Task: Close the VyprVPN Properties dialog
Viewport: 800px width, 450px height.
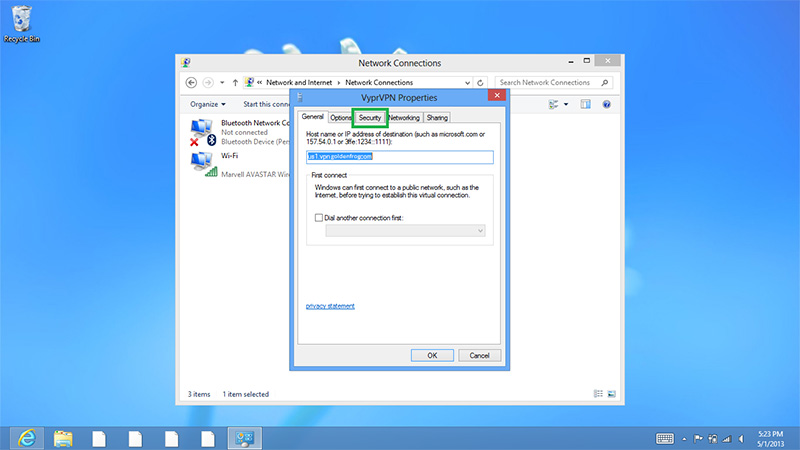Action: coord(497,95)
